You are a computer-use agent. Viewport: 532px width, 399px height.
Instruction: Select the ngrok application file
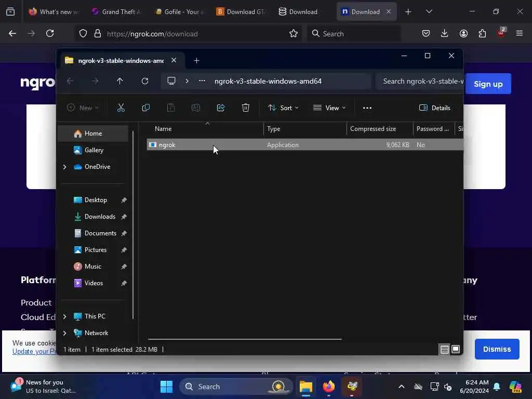tap(304, 145)
